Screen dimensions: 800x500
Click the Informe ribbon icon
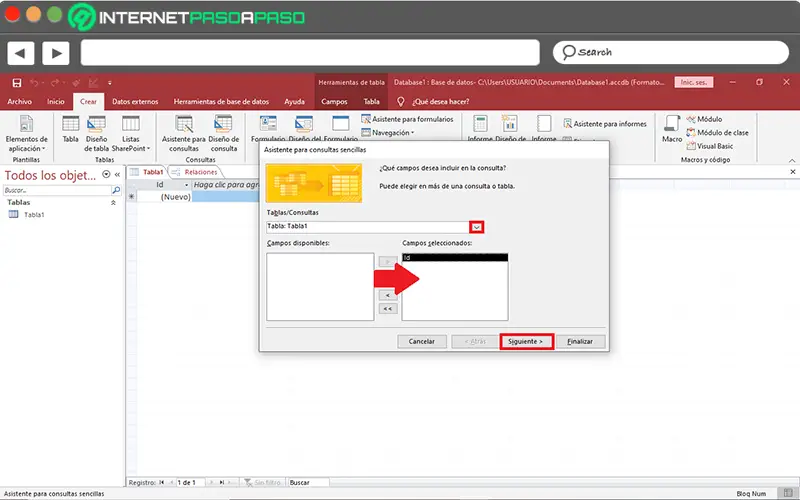(480, 123)
